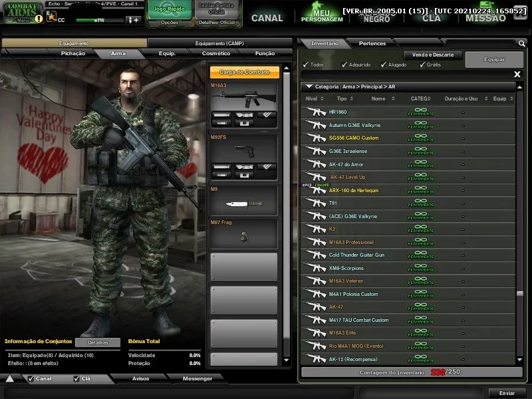The height and width of the screenshot is (399, 532).
Task: Click the player rank star icon
Action: [x=51, y=16]
